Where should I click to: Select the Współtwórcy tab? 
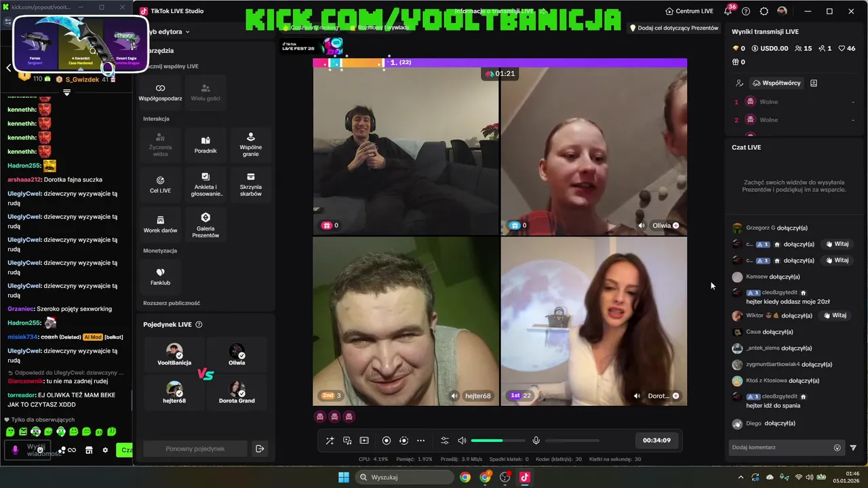(x=776, y=83)
